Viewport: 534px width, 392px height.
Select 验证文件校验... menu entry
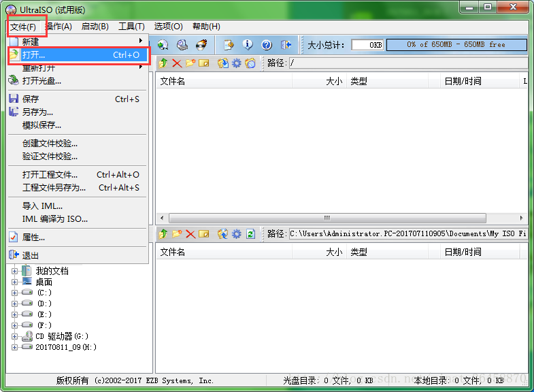point(78,157)
